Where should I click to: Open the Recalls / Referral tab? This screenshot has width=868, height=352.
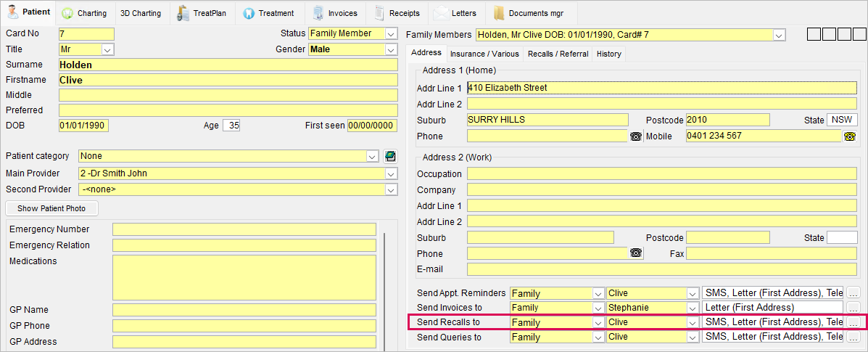[558, 54]
